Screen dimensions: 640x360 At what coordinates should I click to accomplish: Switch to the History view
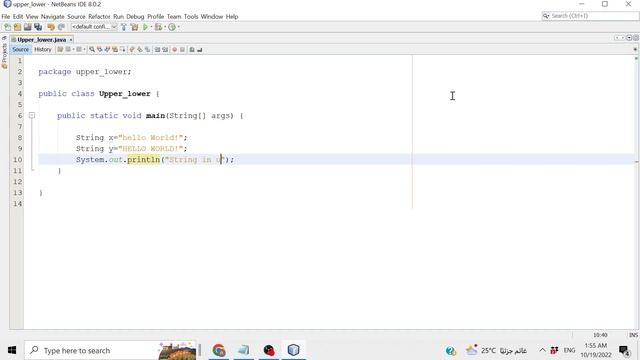pos(43,49)
